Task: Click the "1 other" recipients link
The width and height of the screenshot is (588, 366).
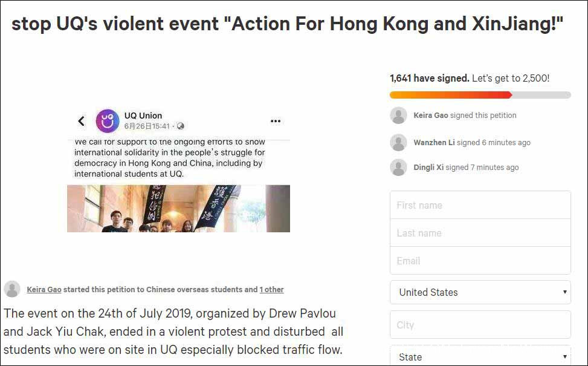Action: (271, 290)
